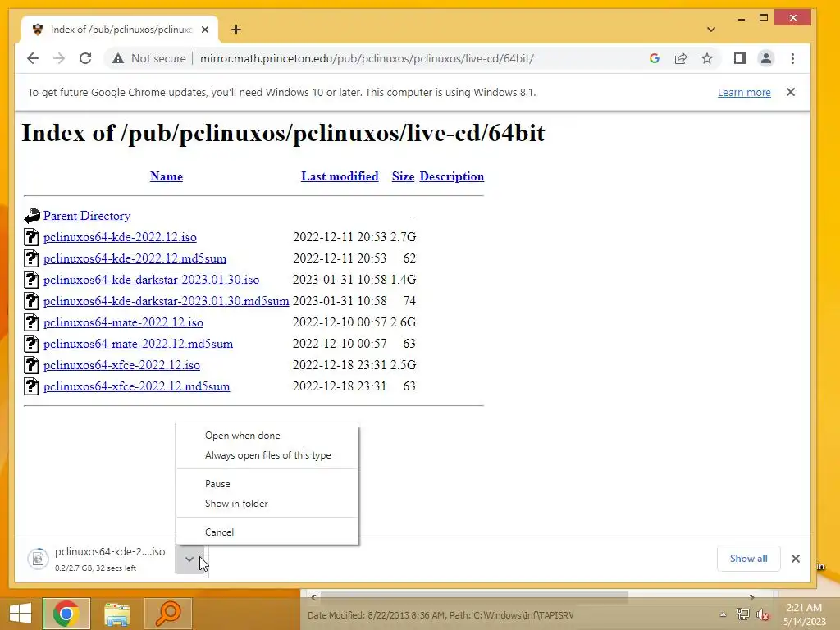Download pclinuxos64-kde-2022.12.iso
The height and width of the screenshot is (630, 840).
120,237
